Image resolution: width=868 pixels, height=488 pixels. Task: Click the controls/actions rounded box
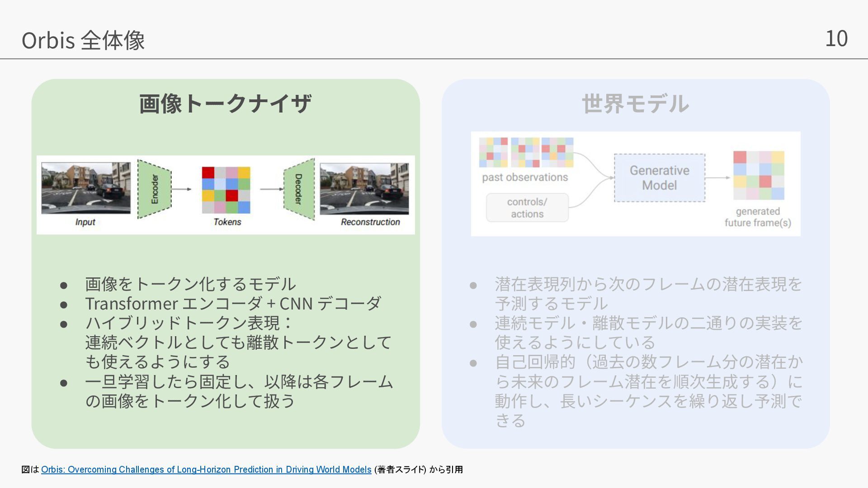point(527,208)
